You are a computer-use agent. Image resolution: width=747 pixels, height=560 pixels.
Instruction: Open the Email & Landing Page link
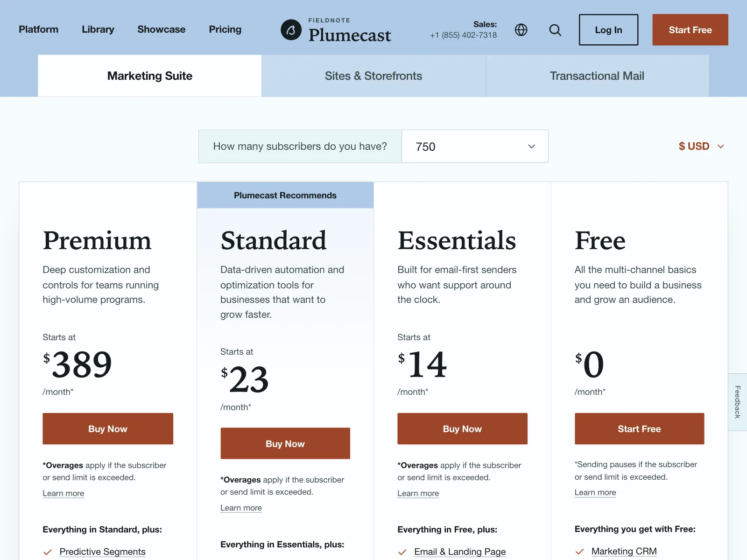point(460,552)
